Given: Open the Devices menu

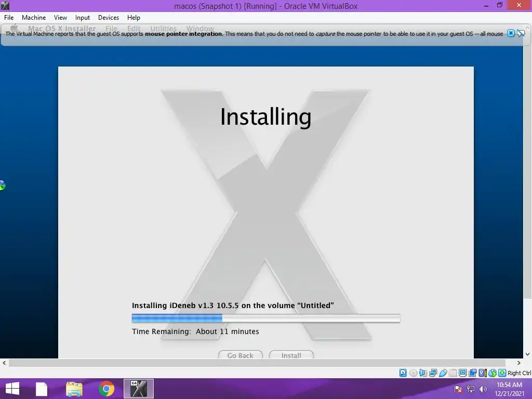Looking at the screenshot, I should click(x=109, y=18).
